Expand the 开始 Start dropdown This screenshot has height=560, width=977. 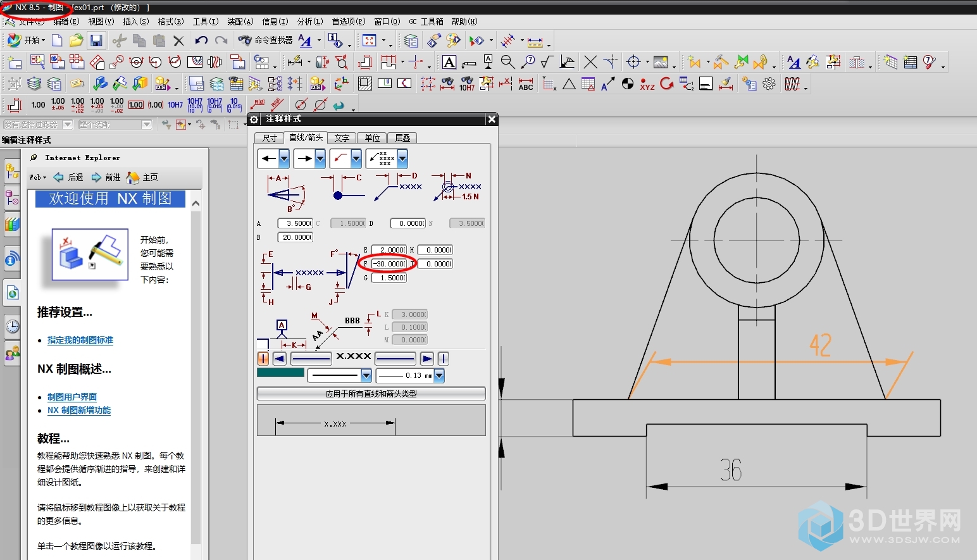(x=26, y=40)
